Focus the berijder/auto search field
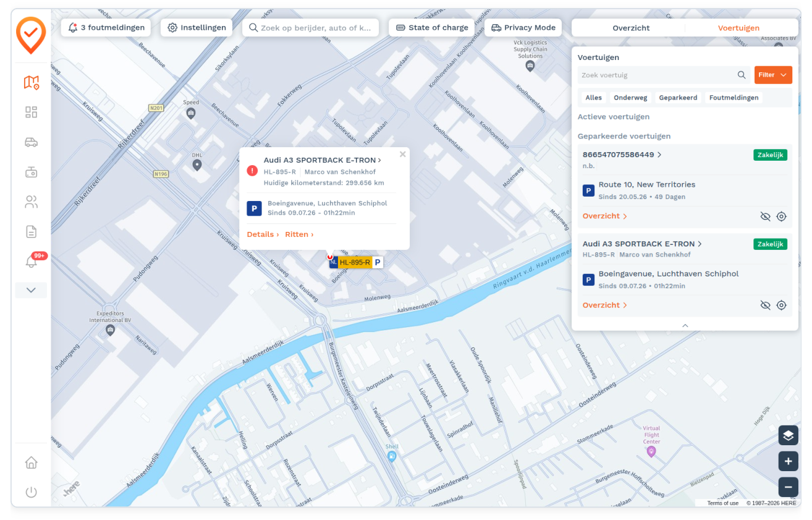Viewport: 812px width, 520px height. pos(310,28)
